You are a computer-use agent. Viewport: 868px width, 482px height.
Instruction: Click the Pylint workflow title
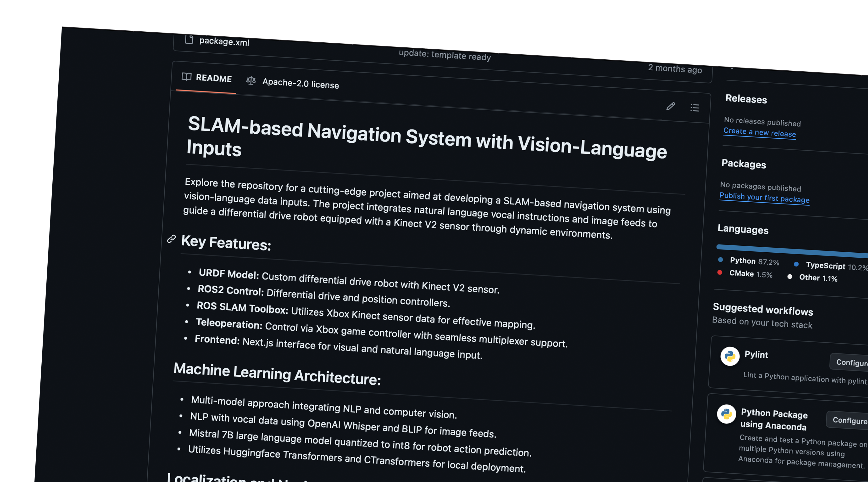[756, 355]
